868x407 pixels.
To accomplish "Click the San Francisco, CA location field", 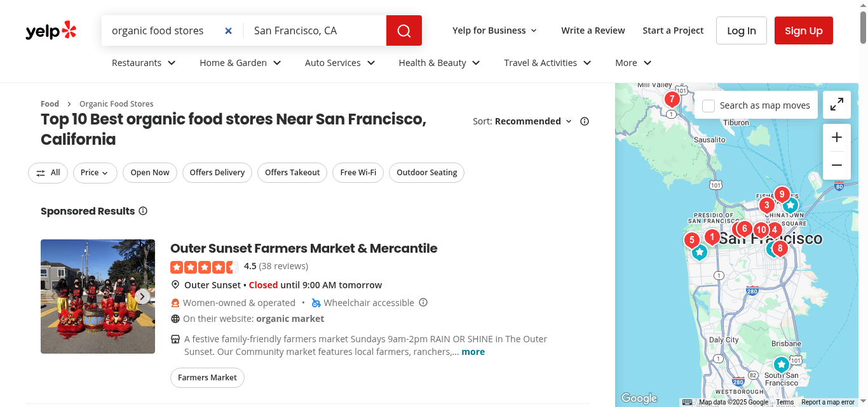I will [315, 30].
